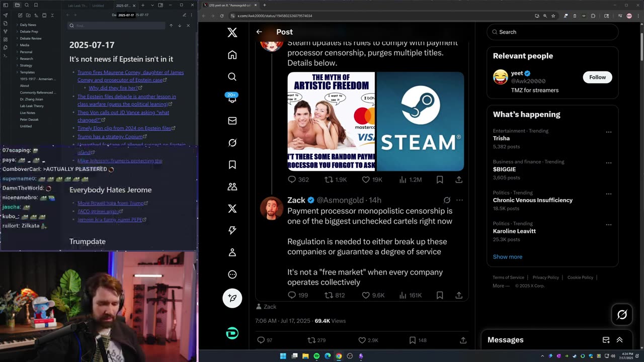Open more options for Trisha trend
Screen dimensions: 644x362
click(608, 132)
